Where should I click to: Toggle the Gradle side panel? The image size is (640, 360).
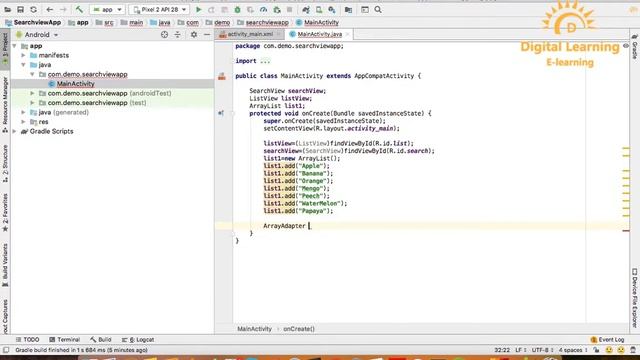tap(635, 47)
